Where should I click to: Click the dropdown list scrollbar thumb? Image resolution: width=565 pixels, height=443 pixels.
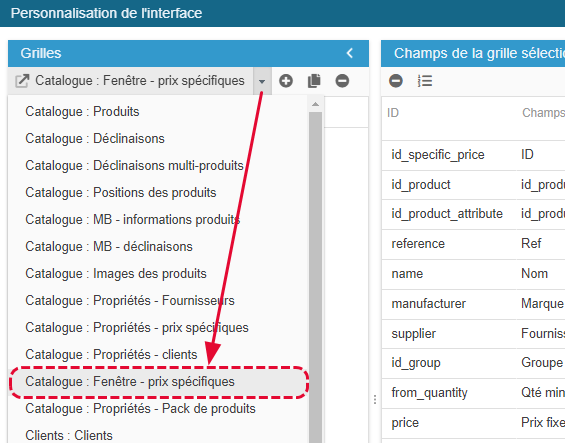(315, 278)
